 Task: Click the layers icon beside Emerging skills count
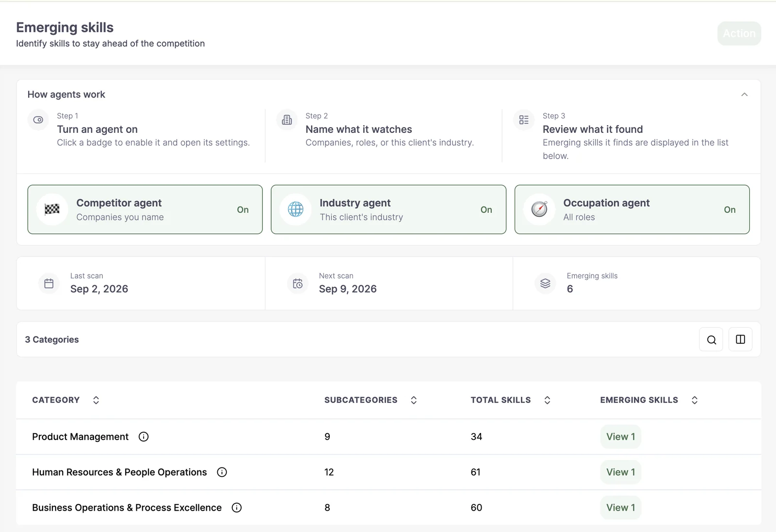click(x=545, y=283)
